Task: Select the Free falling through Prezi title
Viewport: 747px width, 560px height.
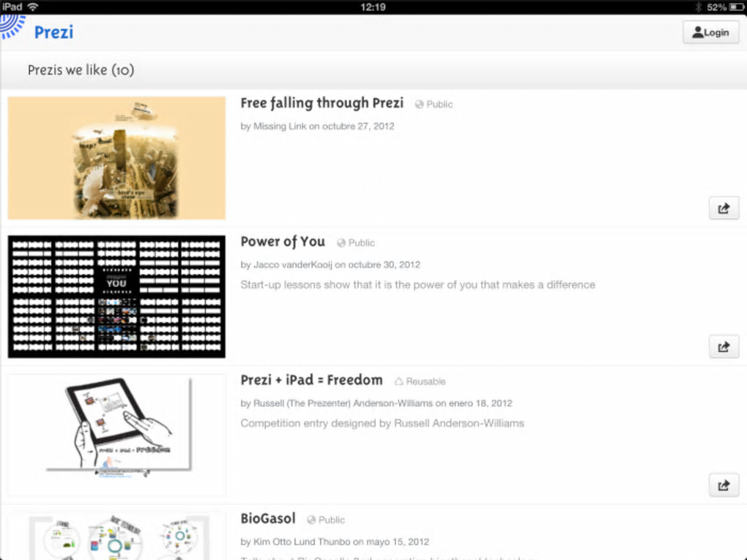Action: click(x=322, y=103)
